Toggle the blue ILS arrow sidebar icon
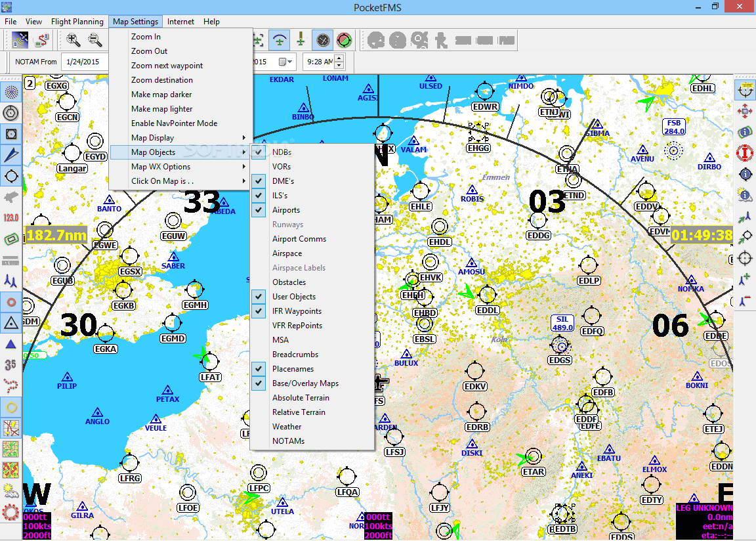Viewport: 756px width, 541px height. pyautogui.click(x=11, y=155)
